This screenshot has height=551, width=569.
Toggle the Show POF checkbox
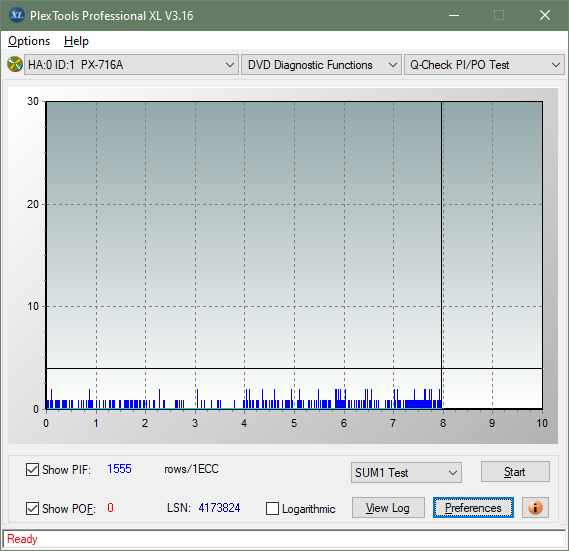click(x=32, y=509)
